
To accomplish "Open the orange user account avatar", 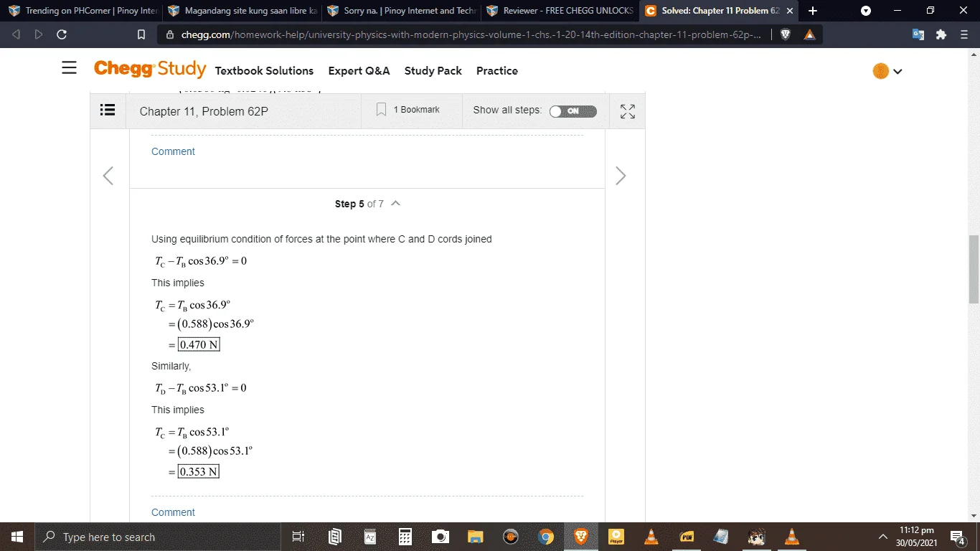I will (880, 71).
